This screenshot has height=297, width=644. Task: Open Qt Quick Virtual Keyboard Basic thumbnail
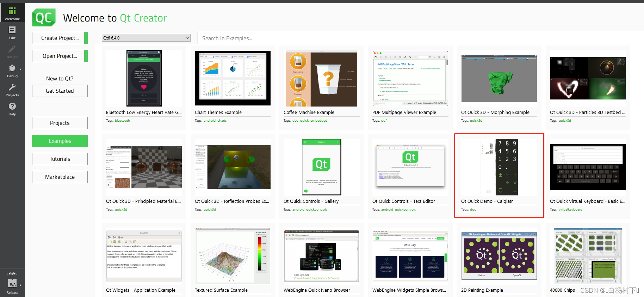tap(588, 167)
